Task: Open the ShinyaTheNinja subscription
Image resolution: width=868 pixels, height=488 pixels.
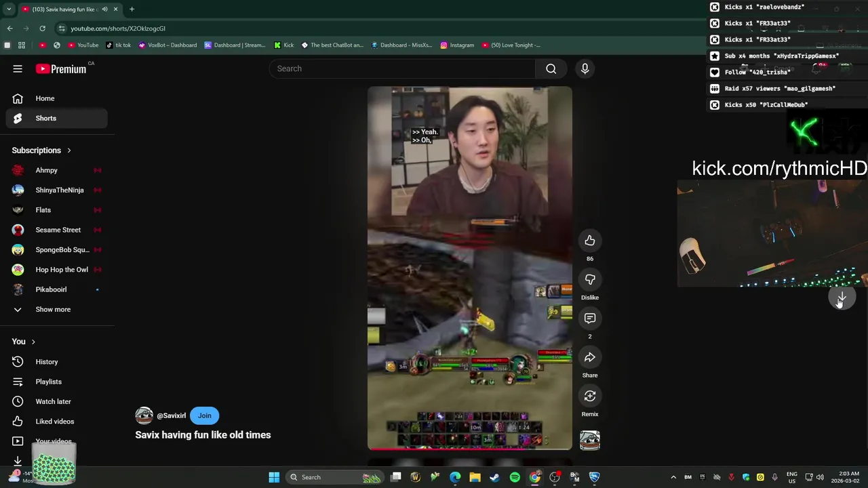Action: tap(57, 190)
